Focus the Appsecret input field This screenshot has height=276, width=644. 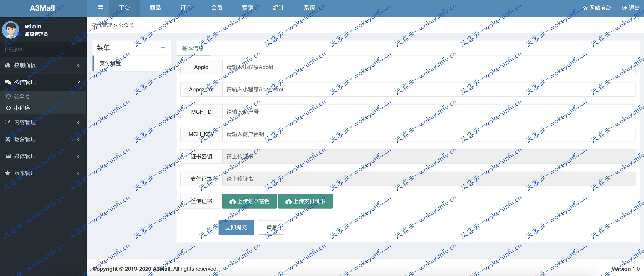pos(429,89)
